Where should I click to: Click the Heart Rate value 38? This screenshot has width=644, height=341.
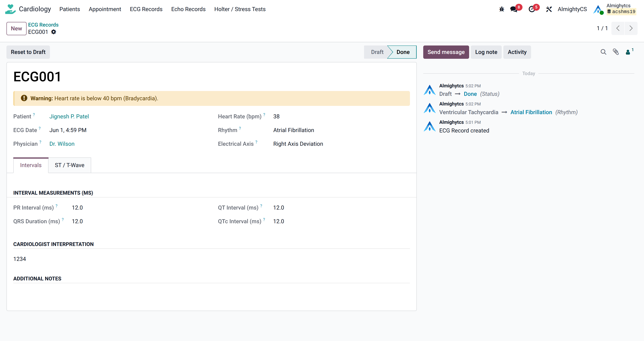tap(276, 117)
